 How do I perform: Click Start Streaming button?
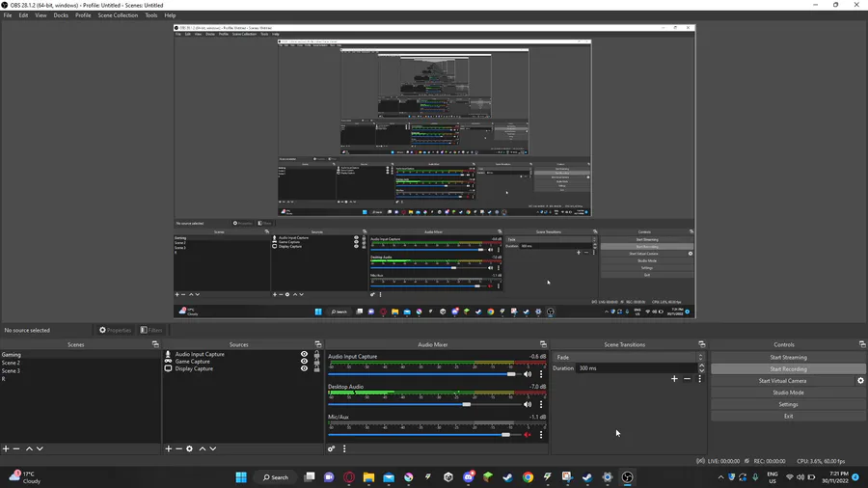788,358
